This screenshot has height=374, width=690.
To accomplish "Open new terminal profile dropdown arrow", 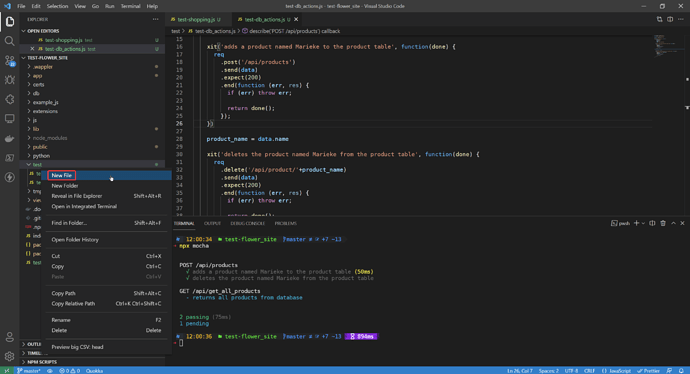I will [x=643, y=223].
